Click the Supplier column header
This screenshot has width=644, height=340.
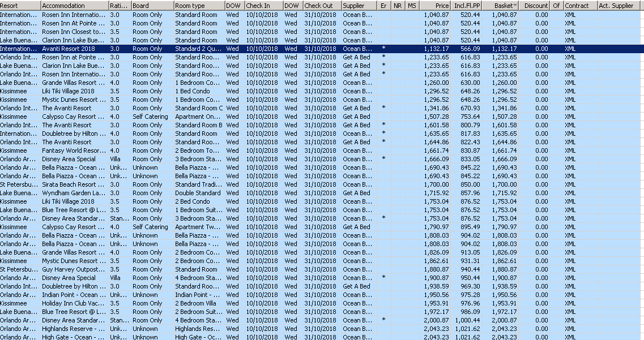(x=359, y=5)
